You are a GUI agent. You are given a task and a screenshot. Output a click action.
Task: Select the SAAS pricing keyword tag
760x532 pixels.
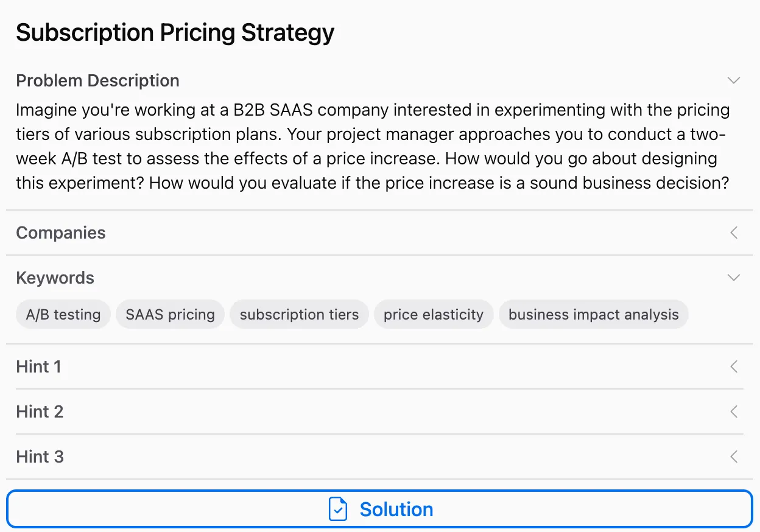point(170,315)
